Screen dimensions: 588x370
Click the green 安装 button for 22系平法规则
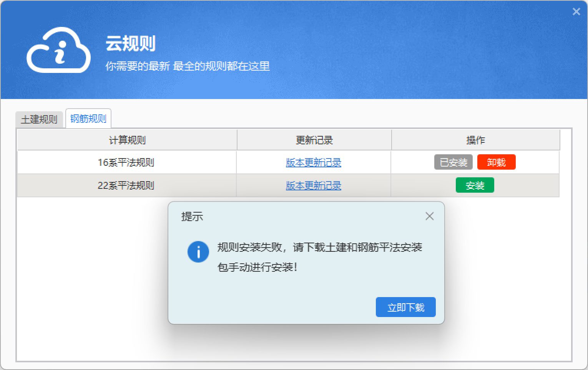[x=475, y=185]
